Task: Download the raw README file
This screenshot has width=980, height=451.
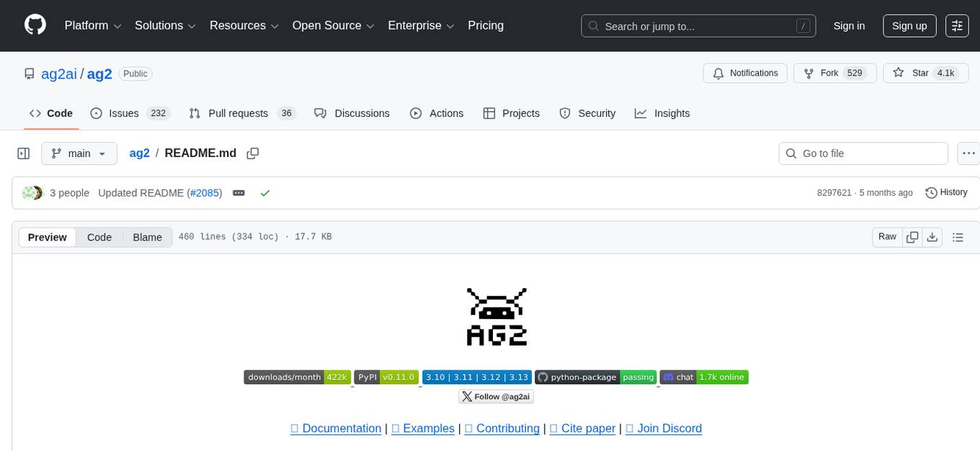Action: coord(932,237)
